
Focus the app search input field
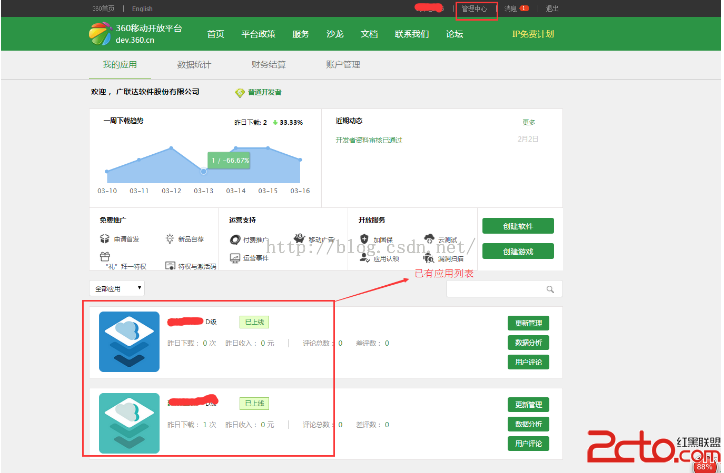[x=504, y=289]
